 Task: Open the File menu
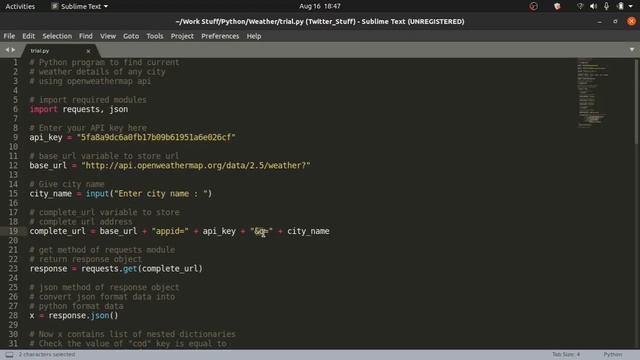coord(9,36)
